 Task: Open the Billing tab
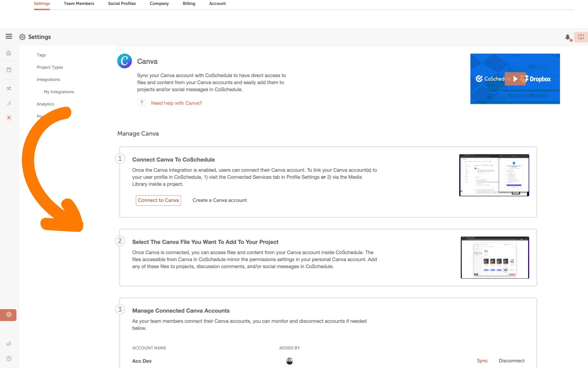pyautogui.click(x=189, y=3)
